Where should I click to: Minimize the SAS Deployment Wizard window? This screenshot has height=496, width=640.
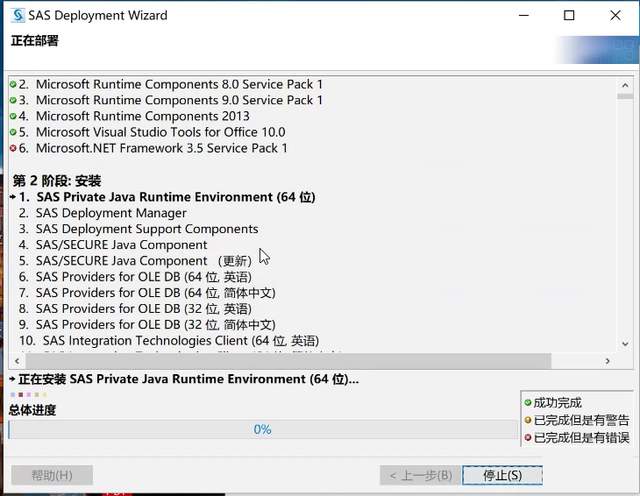point(524,16)
